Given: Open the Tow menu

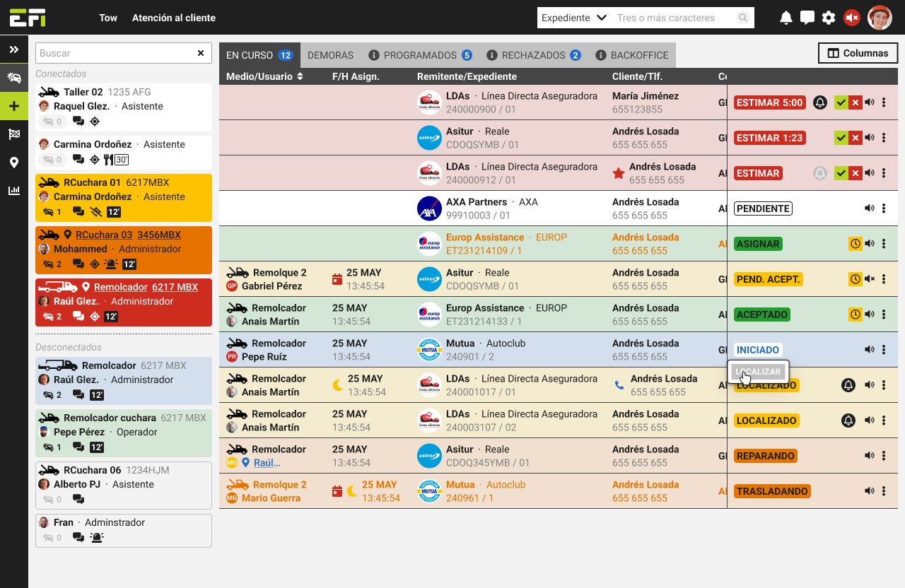Looking at the screenshot, I should click(x=108, y=18).
